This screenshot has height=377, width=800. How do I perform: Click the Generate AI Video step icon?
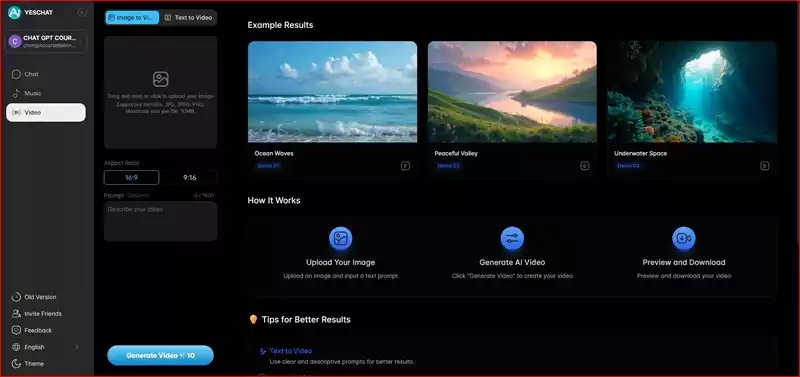512,238
